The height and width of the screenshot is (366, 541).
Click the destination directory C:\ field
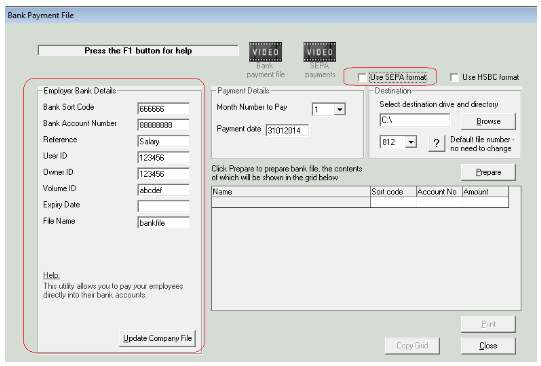415,120
